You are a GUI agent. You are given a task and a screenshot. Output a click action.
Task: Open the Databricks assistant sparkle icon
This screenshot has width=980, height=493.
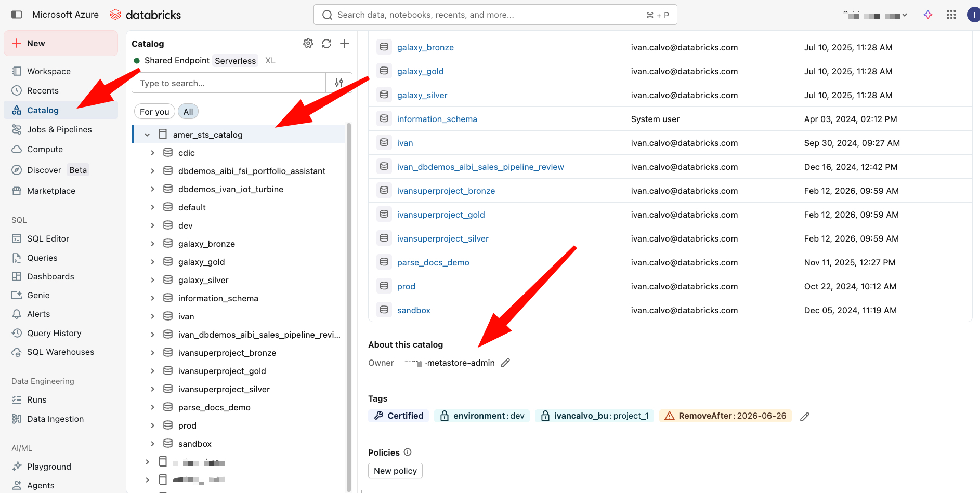928,15
